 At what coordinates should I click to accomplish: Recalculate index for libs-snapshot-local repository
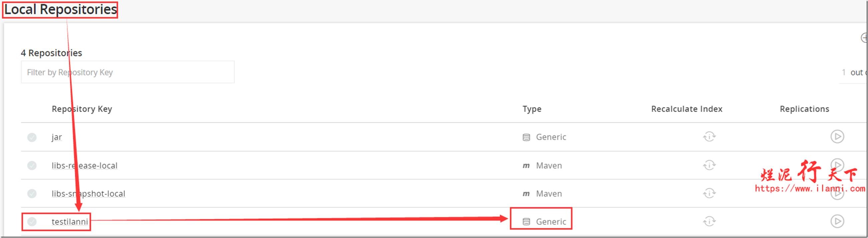coord(709,194)
